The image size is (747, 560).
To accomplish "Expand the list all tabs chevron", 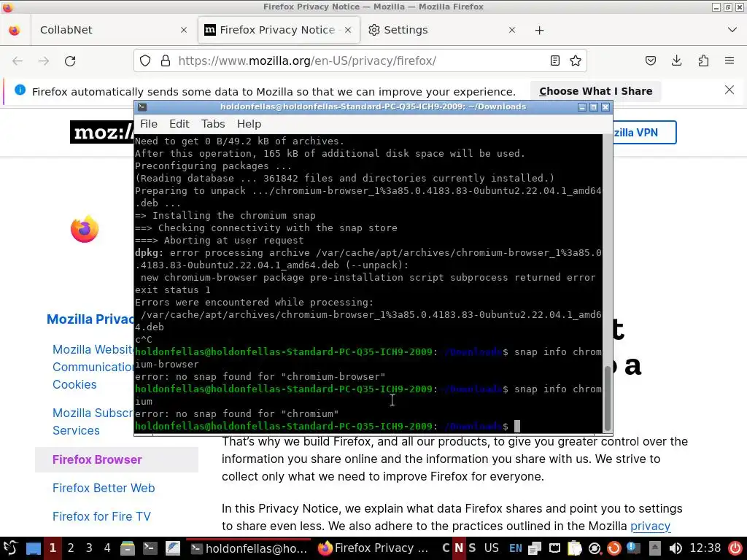I will (x=732, y=30).
